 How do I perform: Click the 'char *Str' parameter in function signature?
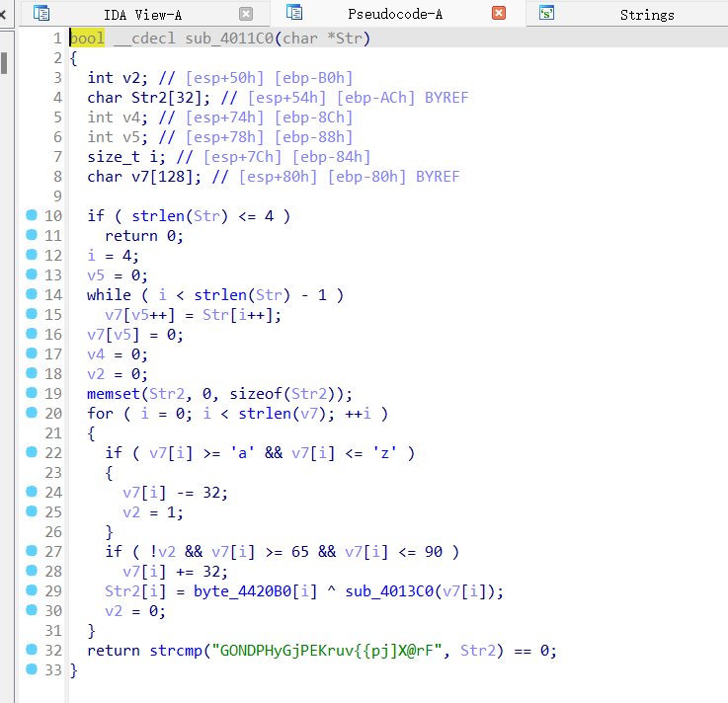point(322,39)
